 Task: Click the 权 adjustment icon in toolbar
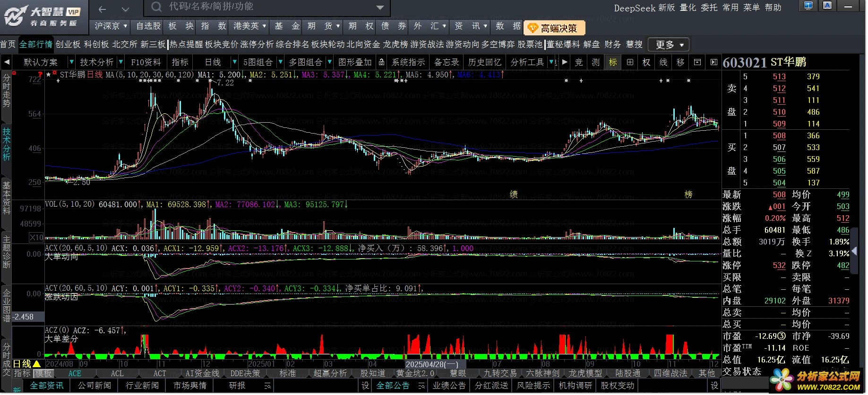(x=646, y=62)
